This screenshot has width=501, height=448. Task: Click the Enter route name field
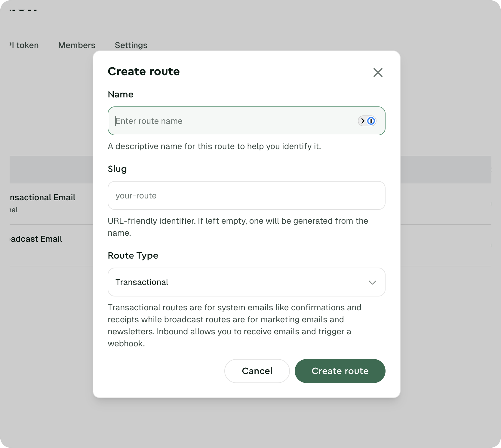point(211,121)
